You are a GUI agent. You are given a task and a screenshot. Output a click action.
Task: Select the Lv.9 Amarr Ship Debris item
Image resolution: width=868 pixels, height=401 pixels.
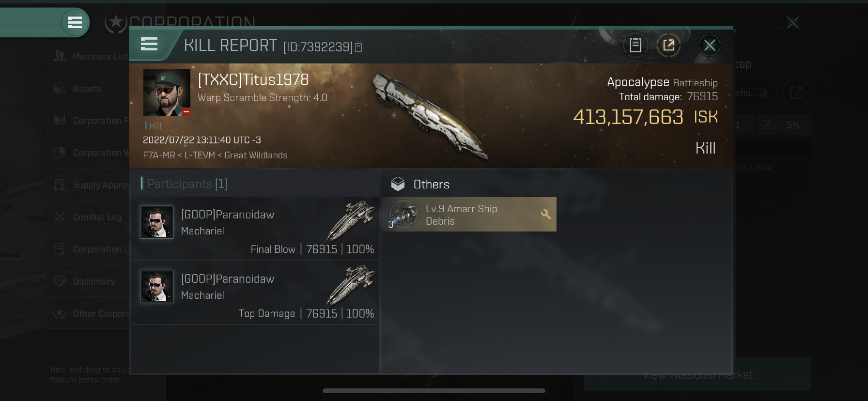pyautogui.click(x=469, y=214)
